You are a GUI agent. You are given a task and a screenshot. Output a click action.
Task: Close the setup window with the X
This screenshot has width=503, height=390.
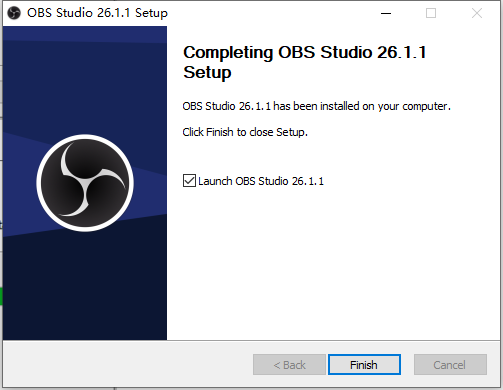point(477,13)
